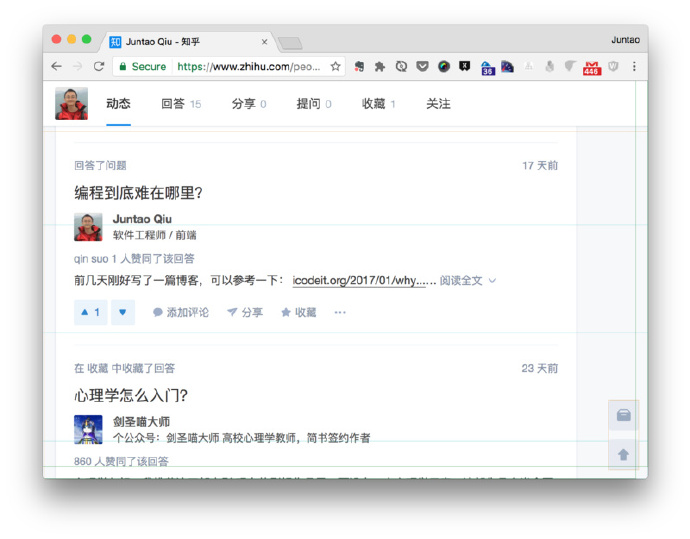
Task: Click 收藏 star to collect answer
Action: click(298, 312)
